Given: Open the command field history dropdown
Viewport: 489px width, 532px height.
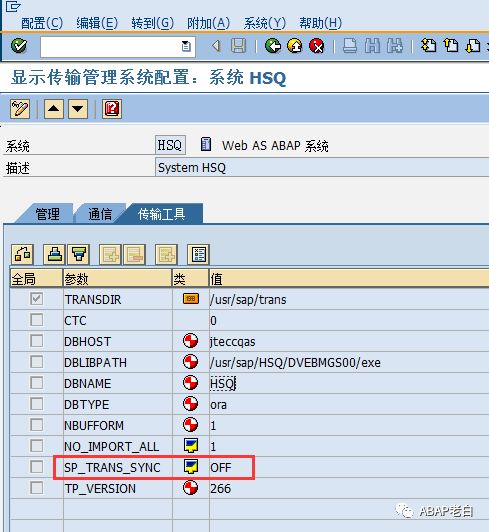Looking at the screenshot, I should [x=186, y=46].
